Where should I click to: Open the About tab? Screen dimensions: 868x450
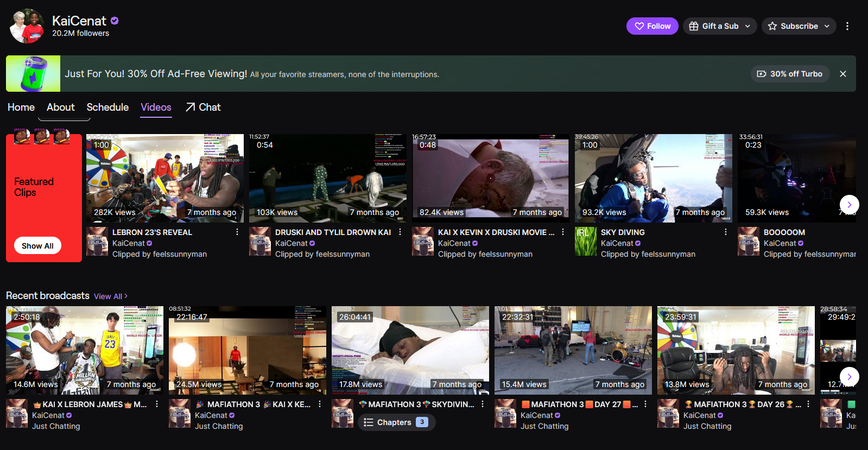[x=61, y=107]
